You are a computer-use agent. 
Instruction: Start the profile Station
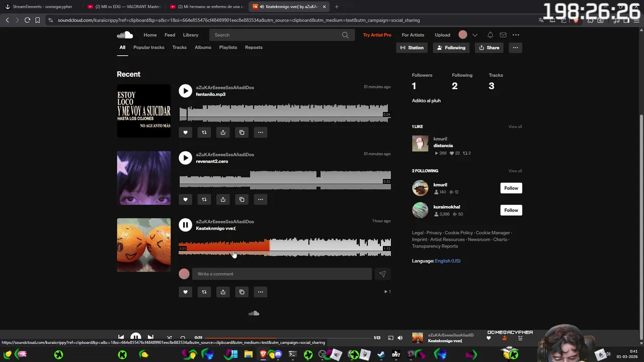click(x=412, y=48)
